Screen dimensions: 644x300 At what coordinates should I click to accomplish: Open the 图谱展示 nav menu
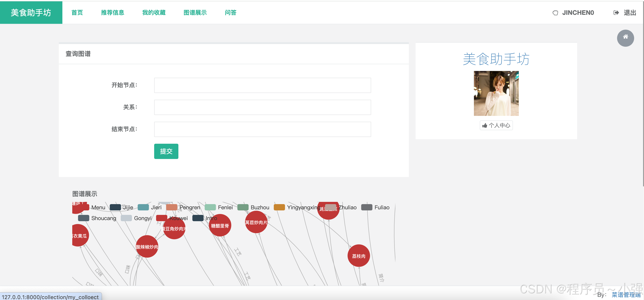coord(195,13)
